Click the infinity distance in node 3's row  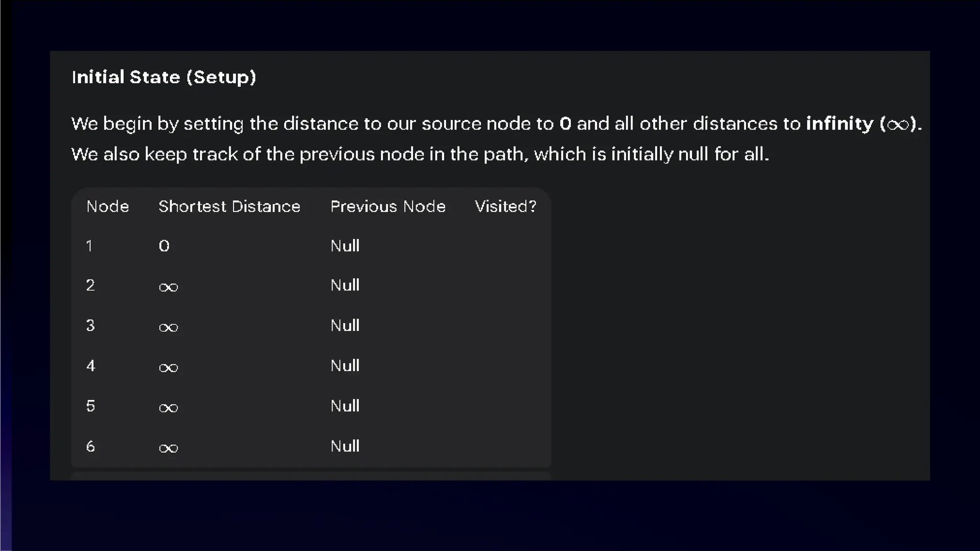pos(168,328)
